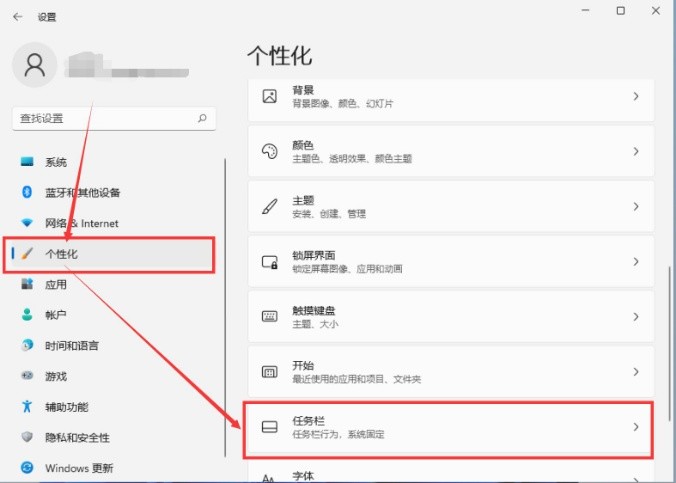The image size is (676, 483).
Task: Click the 颜色 palette icon
Action: 270,151
